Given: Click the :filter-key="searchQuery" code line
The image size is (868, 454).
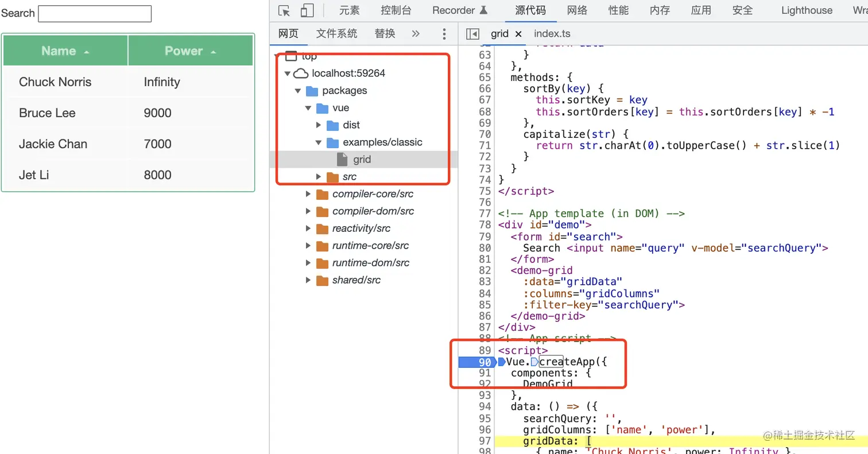Looking at the screenshot, I should [x=604, y=305].
